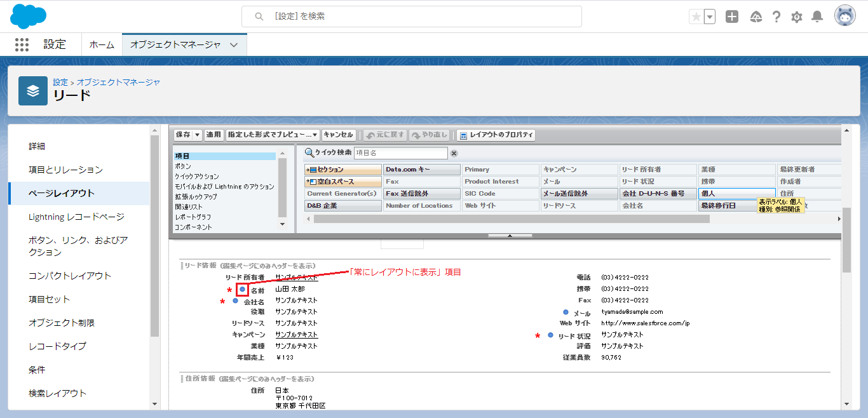Open the App Launcher waffle icon
The image size is (868, 418).
click(22, 44)
